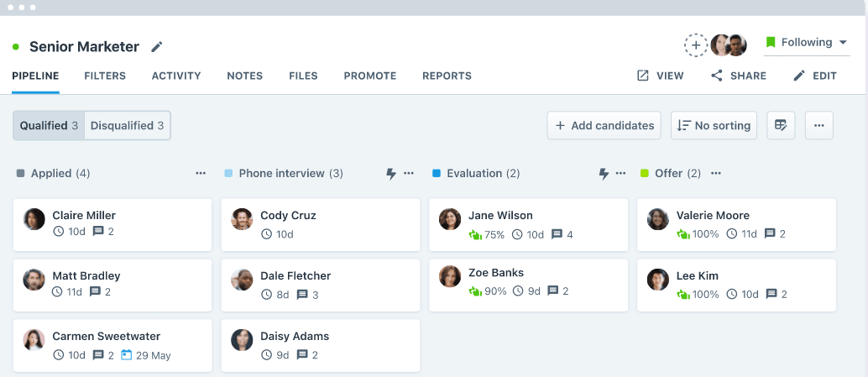Open the pipeline layout edit icon button
Screen dimensions: 868x377
pyautogui.click(x=781, y=126)
